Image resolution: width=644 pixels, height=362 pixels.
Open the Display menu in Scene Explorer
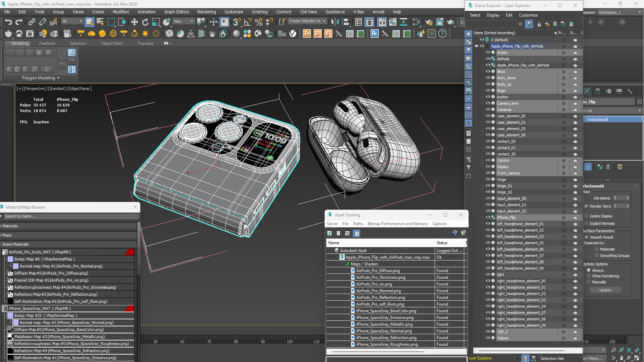coord(493,15)
